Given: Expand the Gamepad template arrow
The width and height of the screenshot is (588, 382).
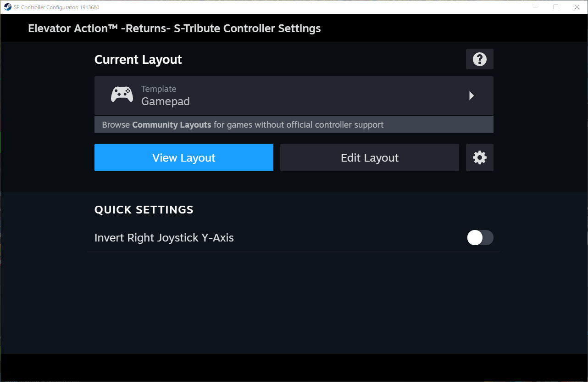Looking at the screenshot, I should click(x=471, y=95).
